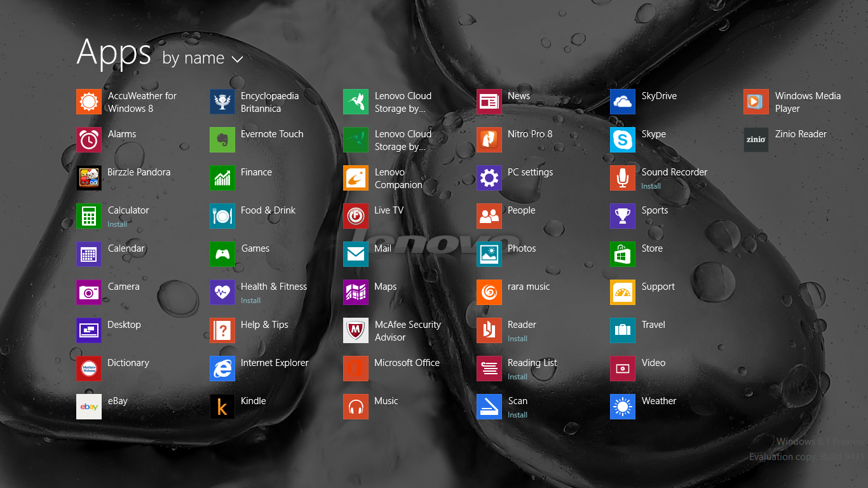
Task: Launch the Skype icon
Action: pyautogui.click(x=623, y=140)
